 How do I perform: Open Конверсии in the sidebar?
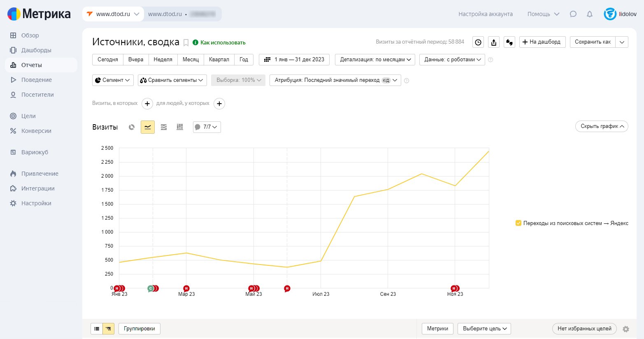(x=36, y=131)
